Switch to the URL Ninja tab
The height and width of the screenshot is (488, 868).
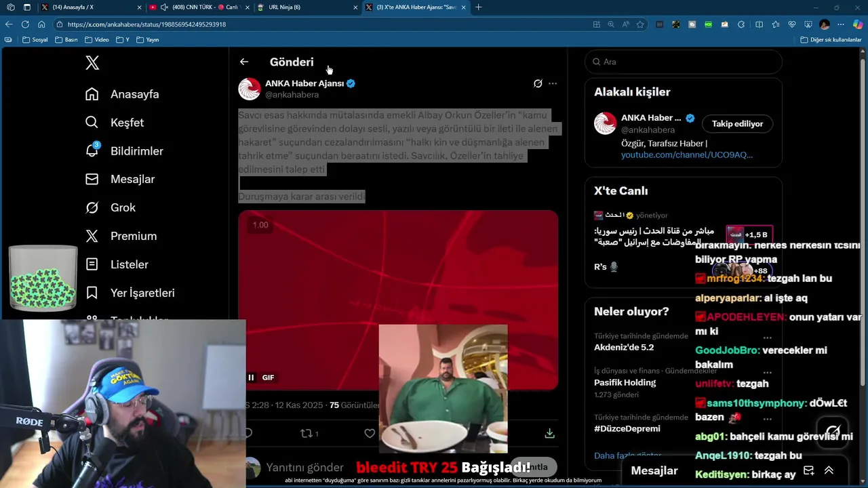(x=307, y=7)
